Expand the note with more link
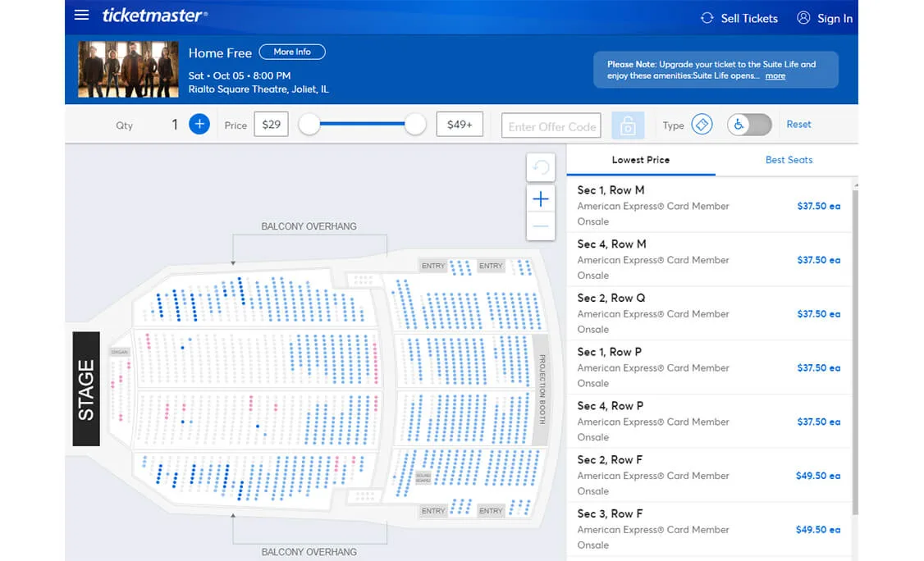 (x=775, y=76)
